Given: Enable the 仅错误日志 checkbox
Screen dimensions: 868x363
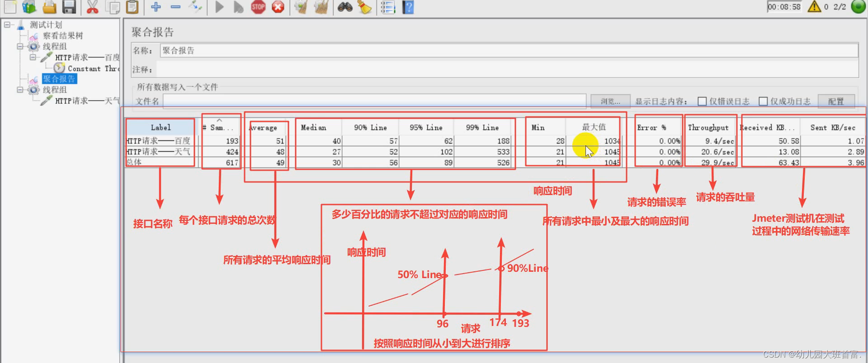Looking at the screenshot, I should coord(702,101).
